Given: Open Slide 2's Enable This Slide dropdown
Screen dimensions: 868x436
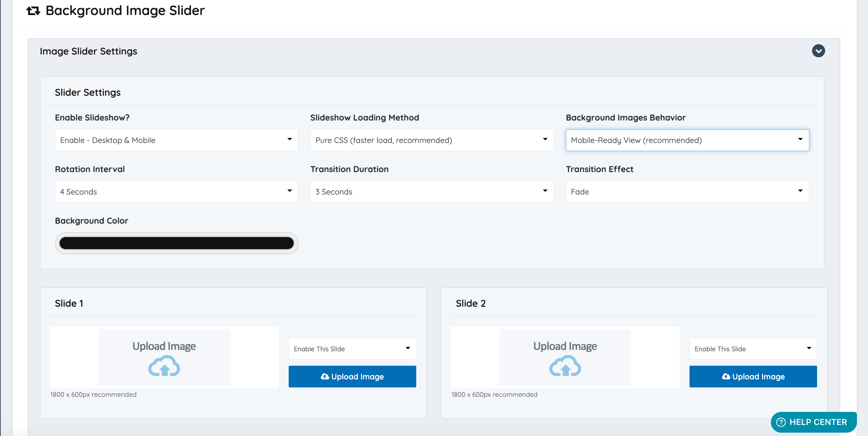Looking at the screenshot, I should click(x=752, y=349).
